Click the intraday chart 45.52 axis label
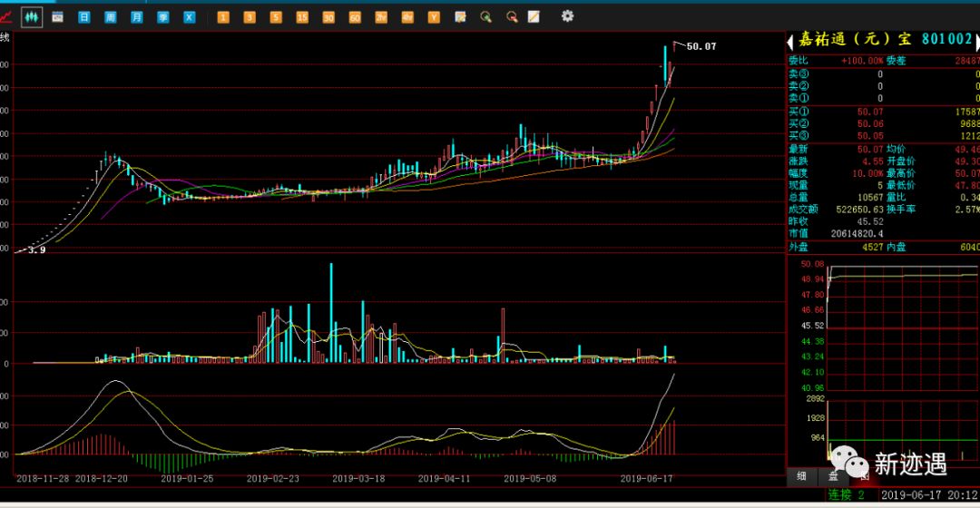Screen dimensions: 980x508 [812, 326]
